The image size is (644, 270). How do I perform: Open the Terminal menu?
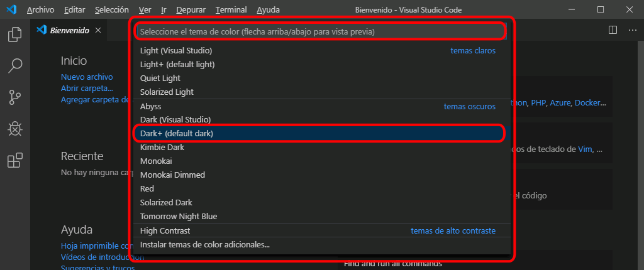[x=231, y=9]
